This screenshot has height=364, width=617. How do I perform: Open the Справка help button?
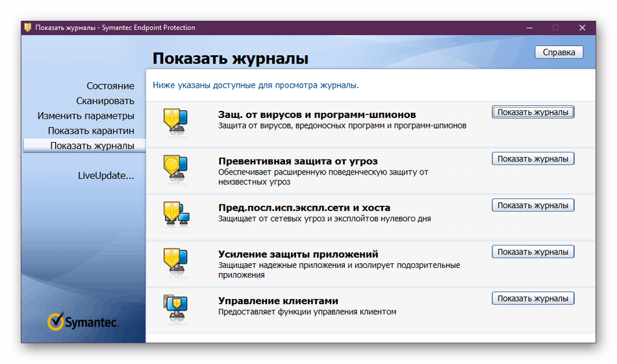pos(559,53)
